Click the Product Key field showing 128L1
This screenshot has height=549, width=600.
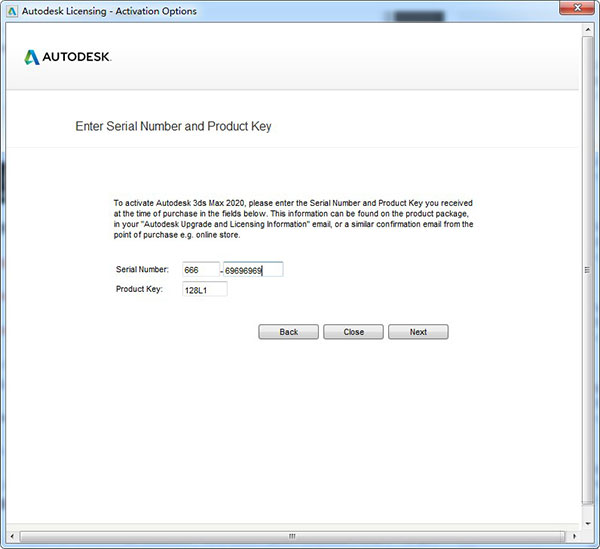204,290
